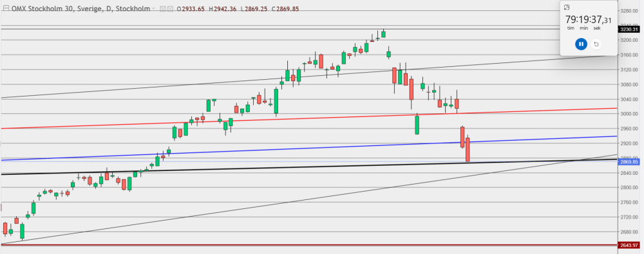Select the dark red 2643.97 price label
The height and width of the screenshot is (254, 644).
pos(629,246)
